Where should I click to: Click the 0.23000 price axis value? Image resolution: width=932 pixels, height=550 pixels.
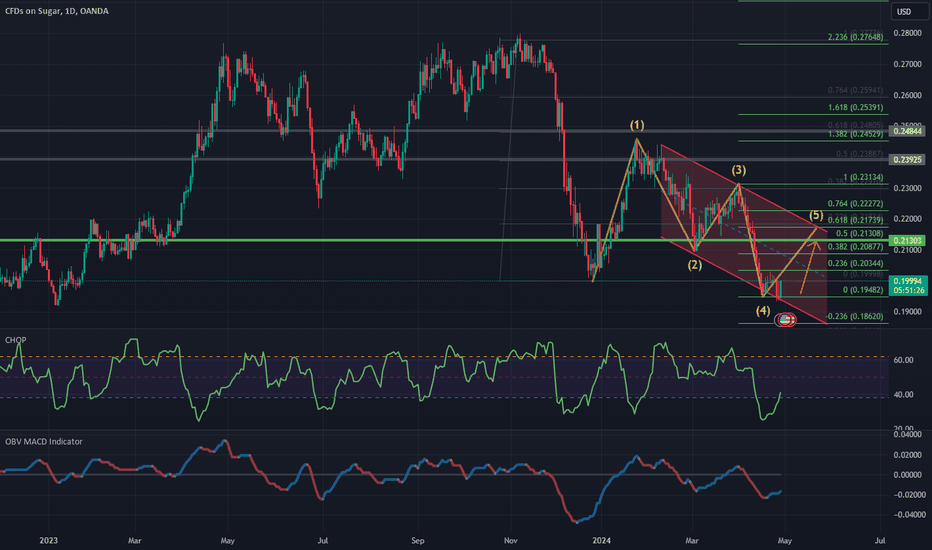[908, 188]
